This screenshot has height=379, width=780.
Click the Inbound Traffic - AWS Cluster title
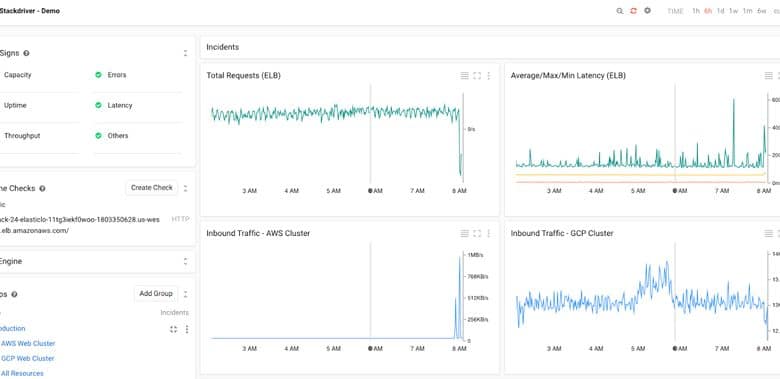coord(258,233)
